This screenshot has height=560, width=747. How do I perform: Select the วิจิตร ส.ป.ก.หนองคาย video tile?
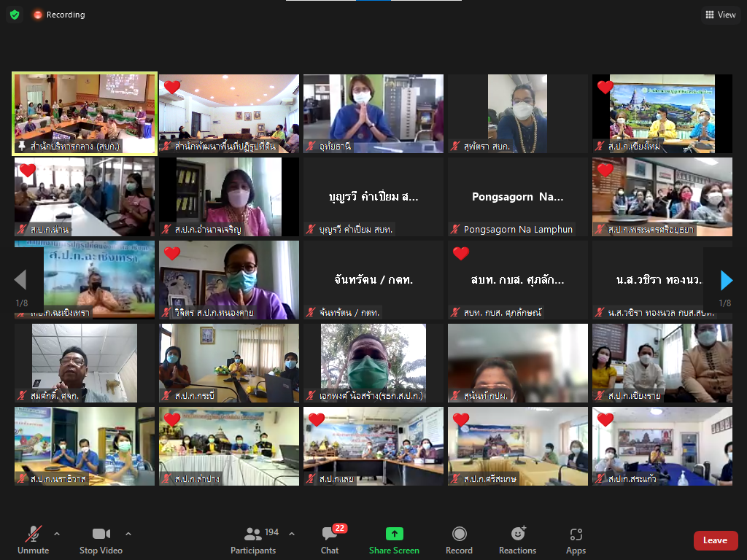[229, 280]
